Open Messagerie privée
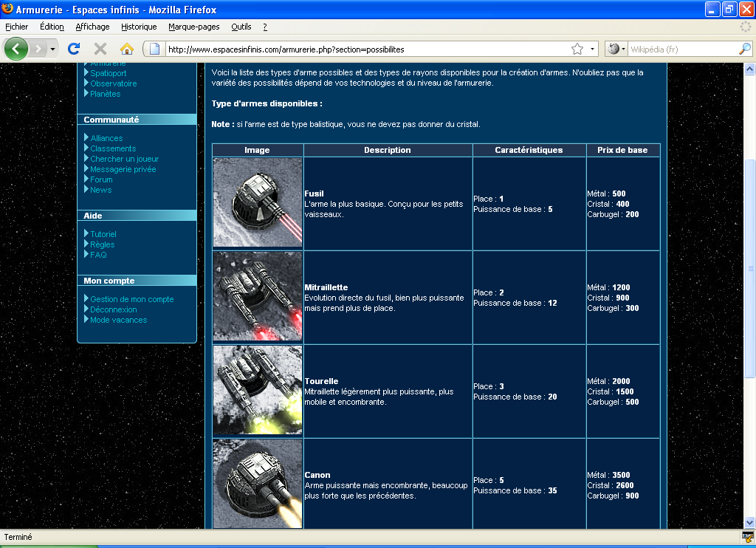756x548 pixels. coord(123,169)
